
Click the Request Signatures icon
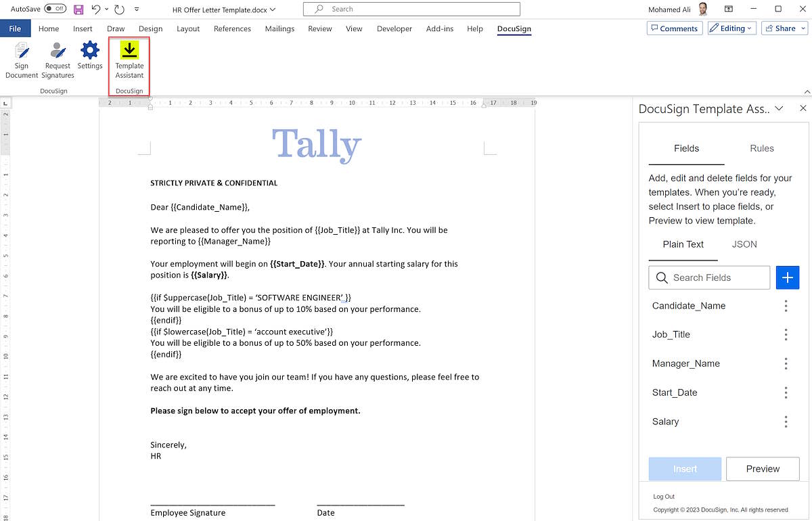coord(57,60)
